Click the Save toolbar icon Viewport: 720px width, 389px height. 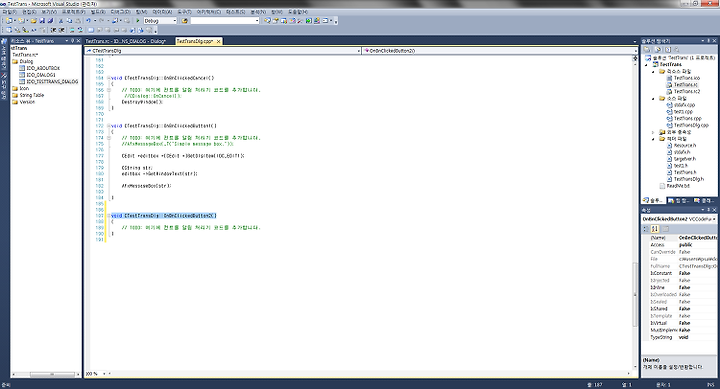42,21
